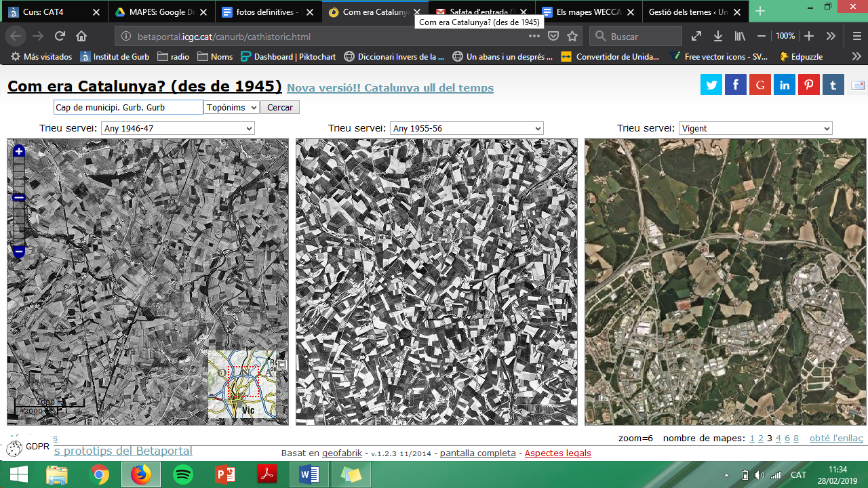Click the pantalla completa link
Viewport: 868px width, 488px height.
[x=478, y=453]
